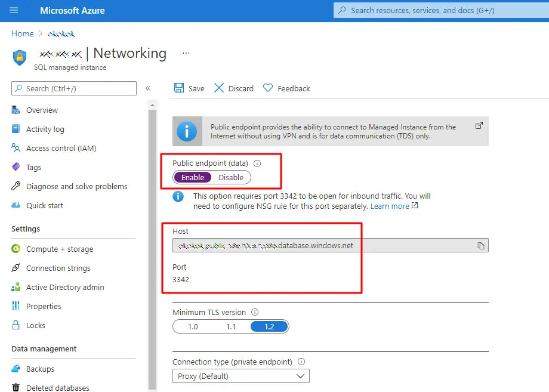The image size is (549, 392).
Task: Open the Overview icon in sidebar
Action: click(x=16, y=110)
